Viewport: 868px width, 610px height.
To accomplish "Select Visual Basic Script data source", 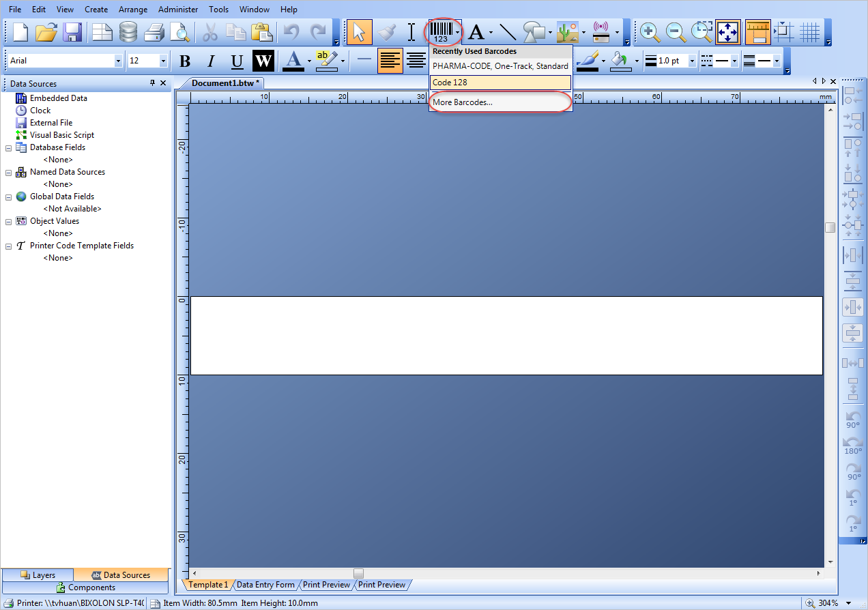I will pyautogui.click(x=62, y=135).
